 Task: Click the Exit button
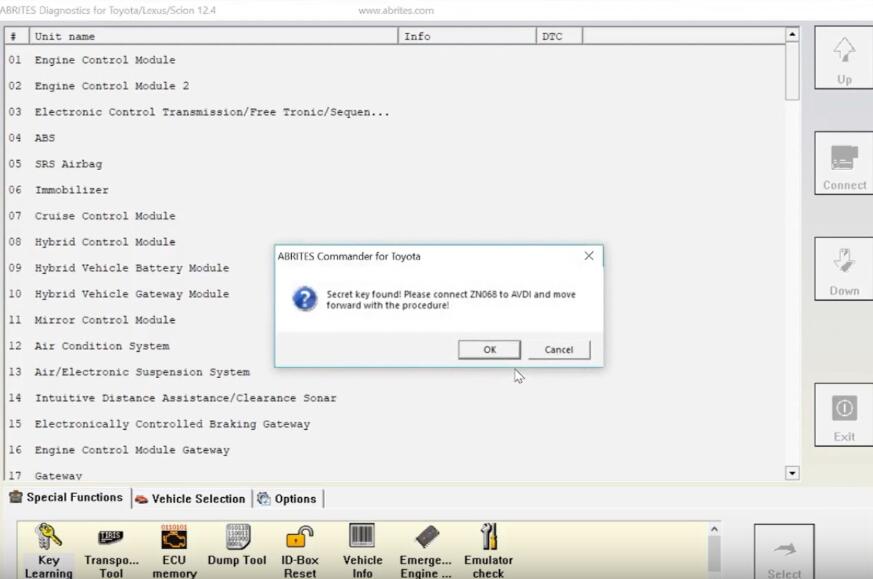(x=844, y=417)
